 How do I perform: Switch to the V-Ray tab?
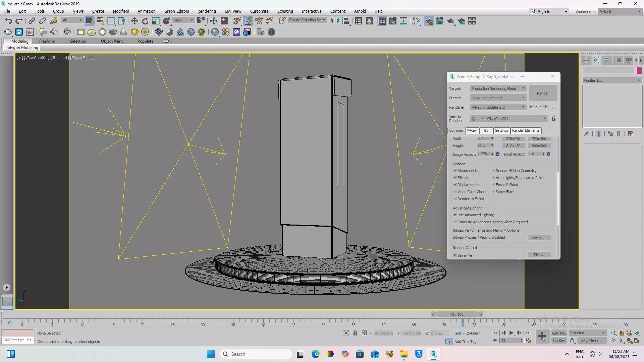472,131
